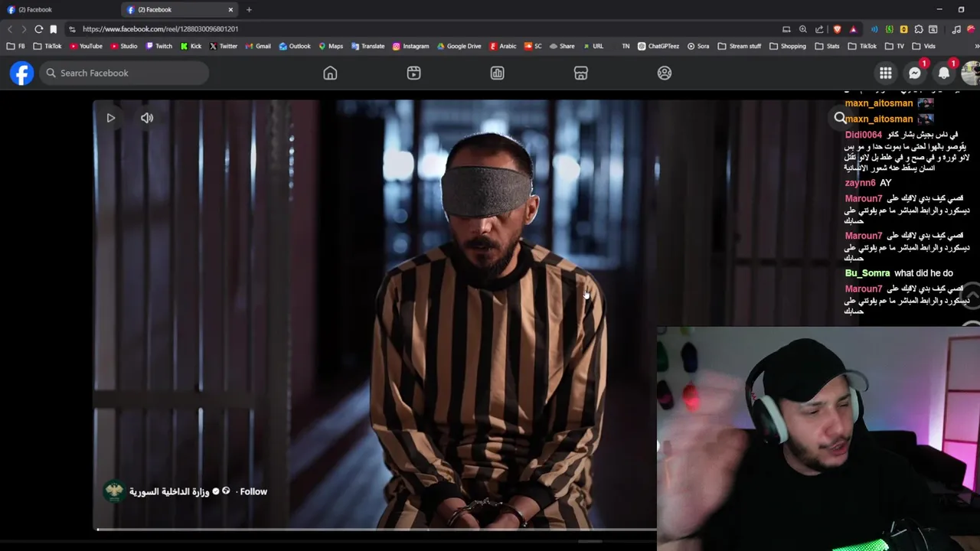
Task: Open the circular person icon in Facebook nav
Action: click(665, 73)
